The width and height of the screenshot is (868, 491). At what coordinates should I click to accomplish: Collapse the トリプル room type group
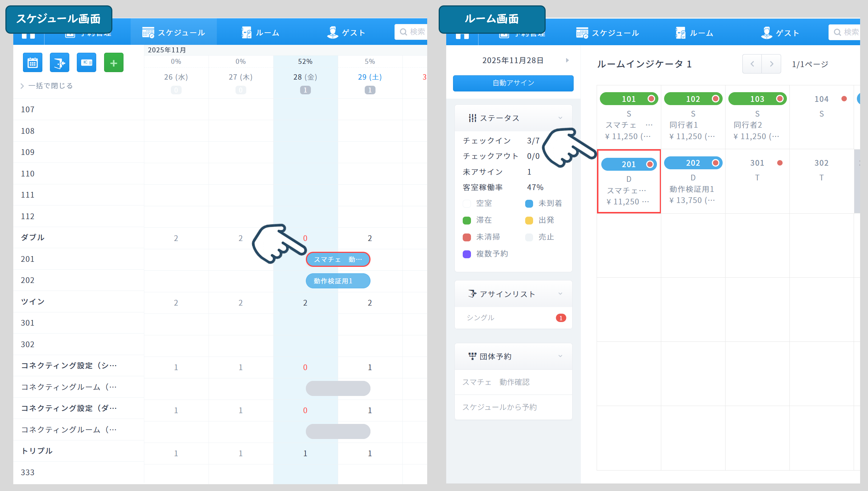(x=37, y=451)
